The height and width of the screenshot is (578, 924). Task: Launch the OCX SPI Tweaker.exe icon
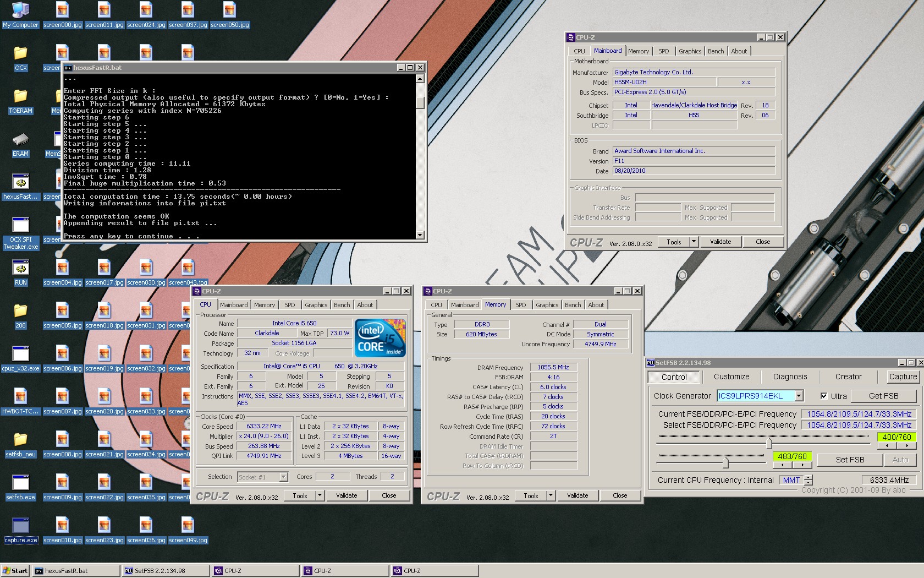click(x=20, y=233)
